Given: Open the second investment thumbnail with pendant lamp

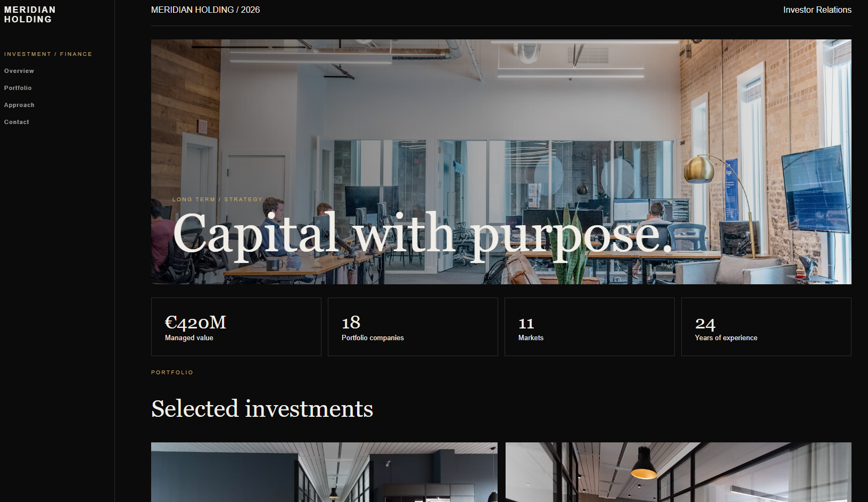Looking at the screenshot, I should [679, 472].
